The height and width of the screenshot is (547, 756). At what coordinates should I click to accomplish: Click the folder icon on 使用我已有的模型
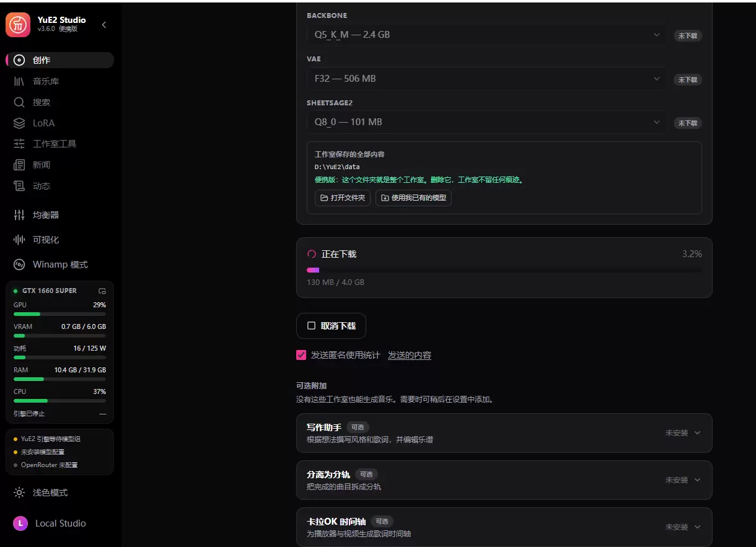(385, 198)
